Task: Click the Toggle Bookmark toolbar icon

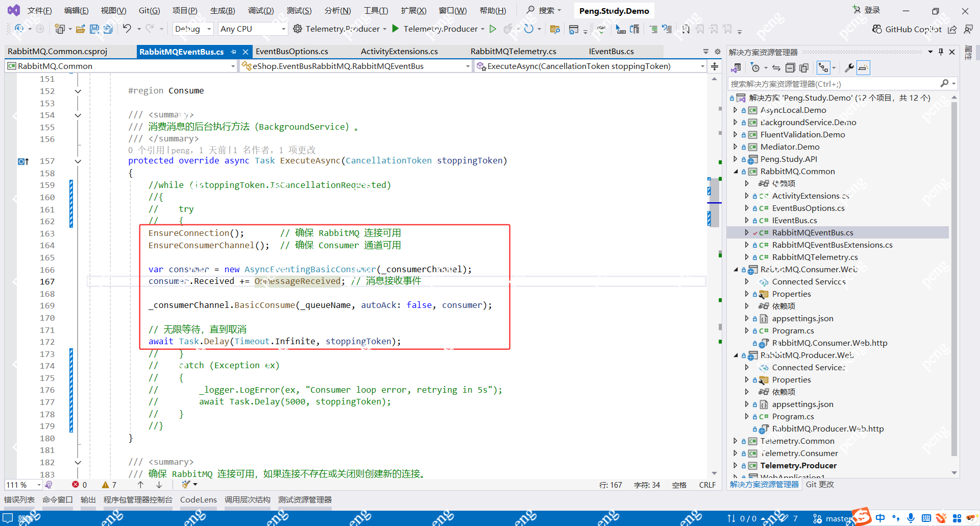Action: tap(685, 29)
